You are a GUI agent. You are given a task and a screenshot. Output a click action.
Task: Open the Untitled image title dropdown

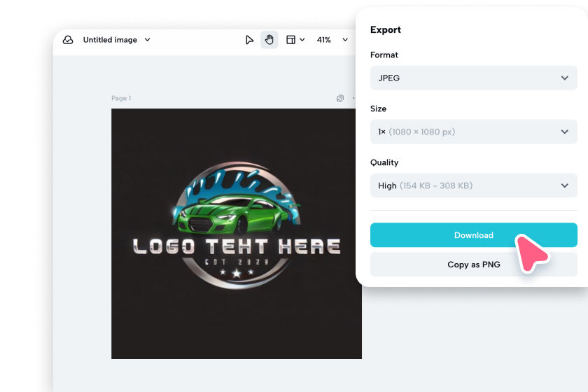[x=148, y=40]
